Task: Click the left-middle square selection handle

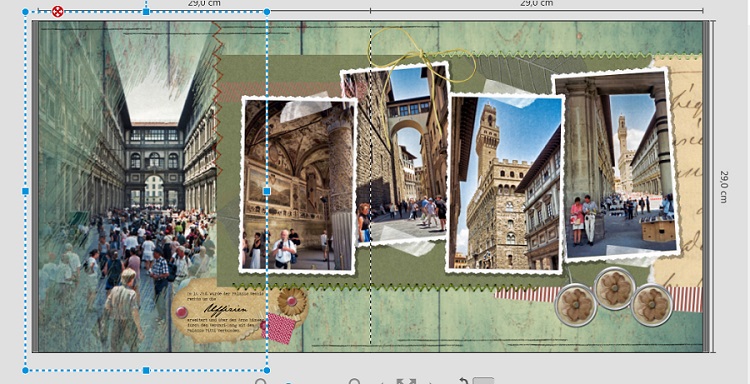Action: [x=25, y=191]
